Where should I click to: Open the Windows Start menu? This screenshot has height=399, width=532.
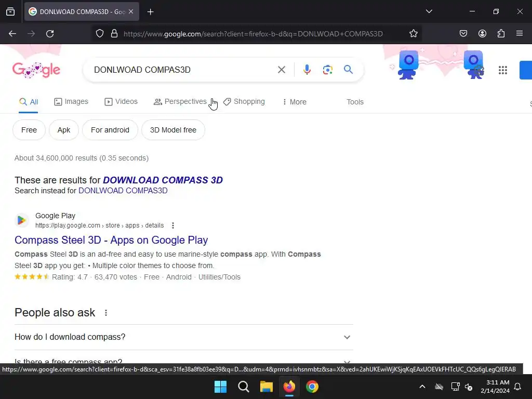[220, 387]
